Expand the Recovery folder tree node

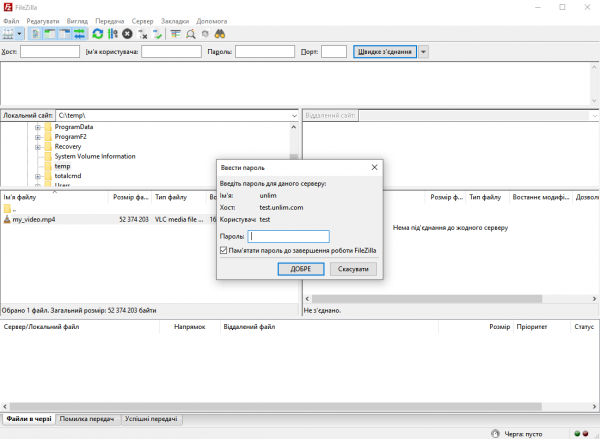38,147
